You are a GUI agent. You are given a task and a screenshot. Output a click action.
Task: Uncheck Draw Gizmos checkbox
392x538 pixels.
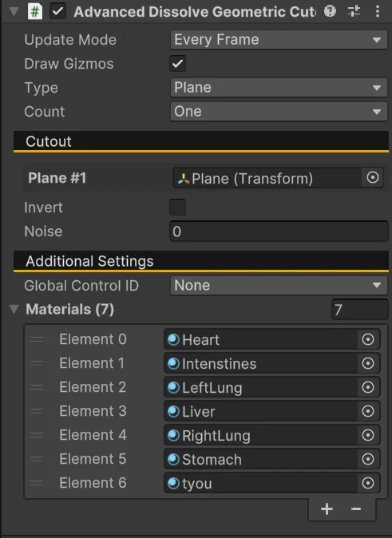coord(177,64)
